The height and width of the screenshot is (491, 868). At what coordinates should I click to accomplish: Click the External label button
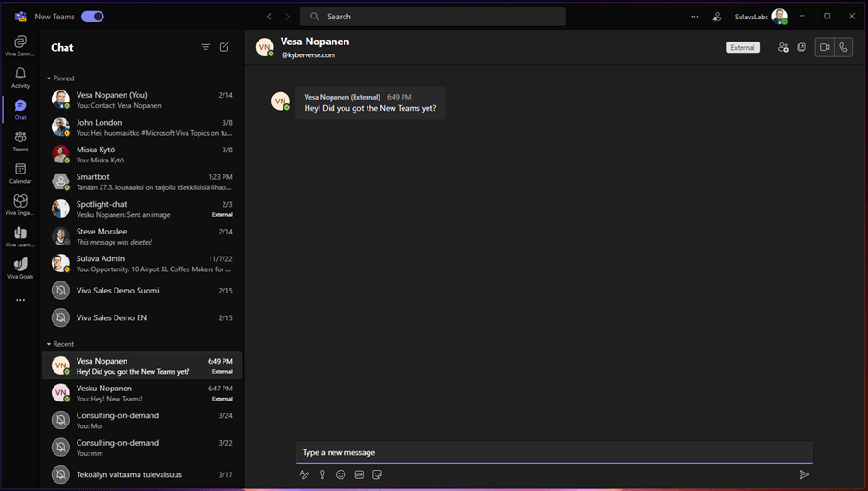(x=742, y=47)
